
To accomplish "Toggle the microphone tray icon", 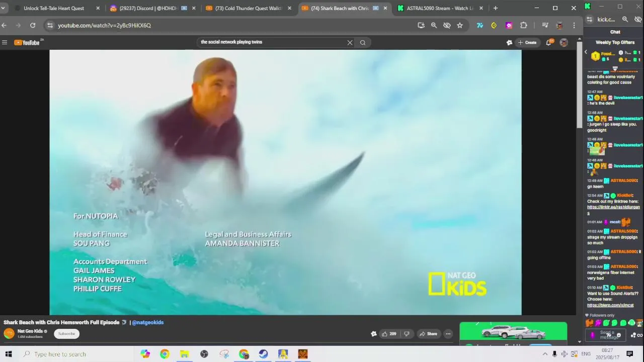I will tap(554, 354).
